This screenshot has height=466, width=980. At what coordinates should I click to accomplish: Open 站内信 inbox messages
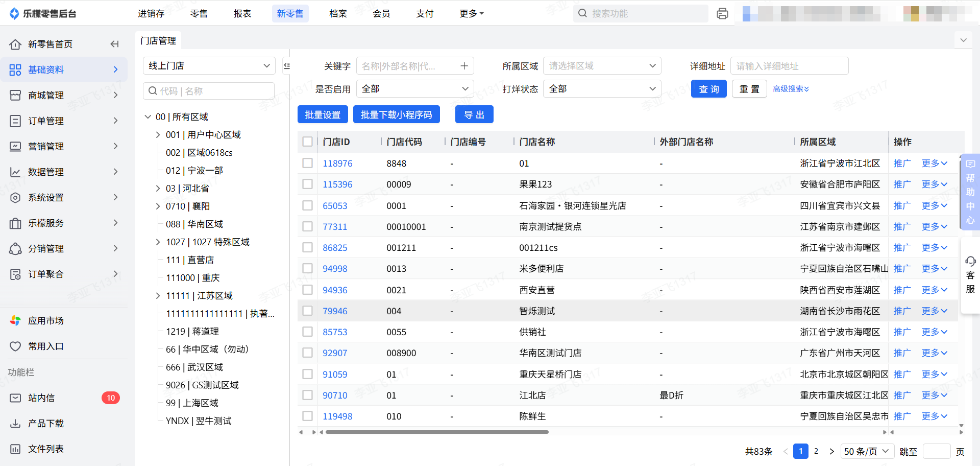(41, 398)
